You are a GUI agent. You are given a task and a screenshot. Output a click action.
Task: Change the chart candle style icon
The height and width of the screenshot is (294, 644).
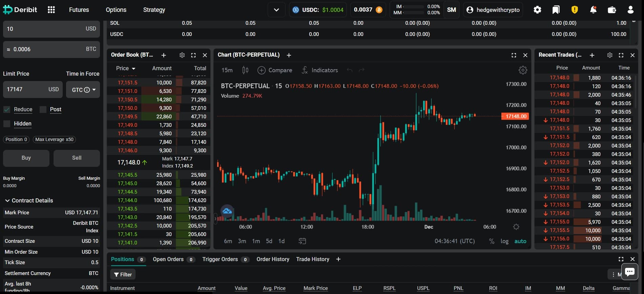click(x=245, y=70)
